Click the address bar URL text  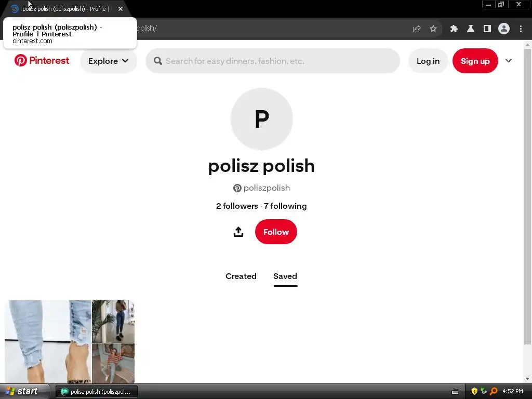pyautogui.click(x=147, y=28)
